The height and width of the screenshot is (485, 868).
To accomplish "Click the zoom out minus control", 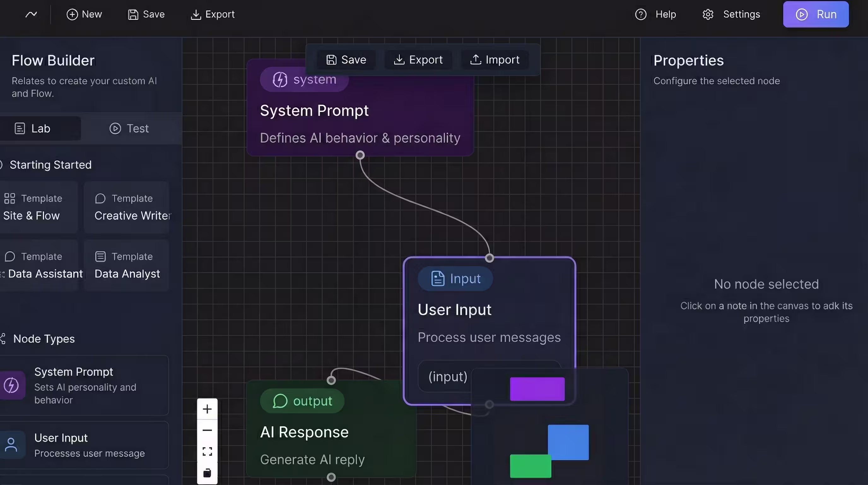I will click(207, 430).
